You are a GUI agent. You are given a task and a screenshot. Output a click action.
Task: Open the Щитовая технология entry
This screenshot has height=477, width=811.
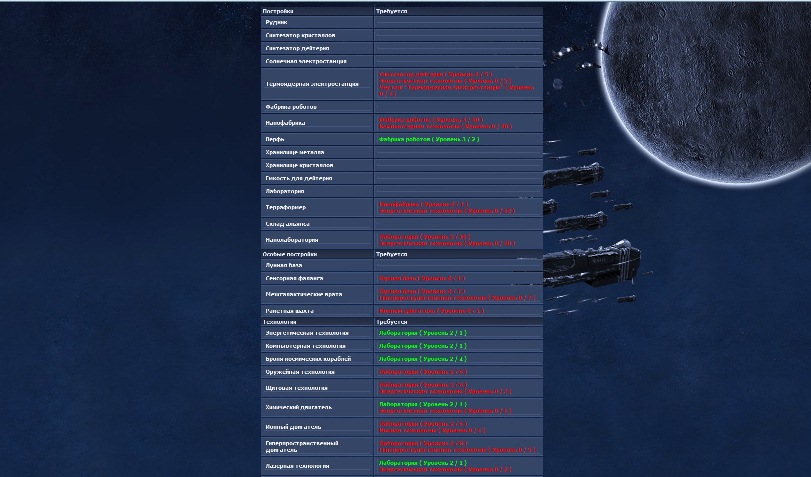click(x=299, y=388)
